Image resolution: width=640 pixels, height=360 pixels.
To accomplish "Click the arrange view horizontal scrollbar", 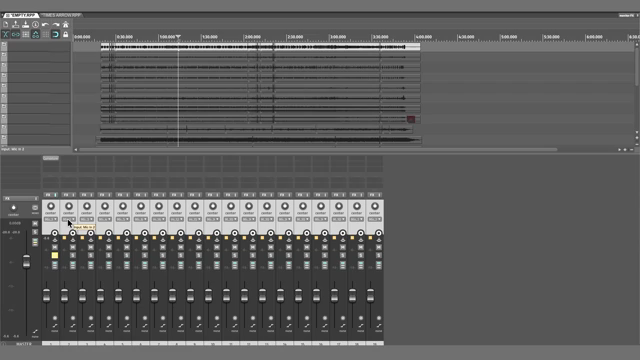I will click(318, 149).
